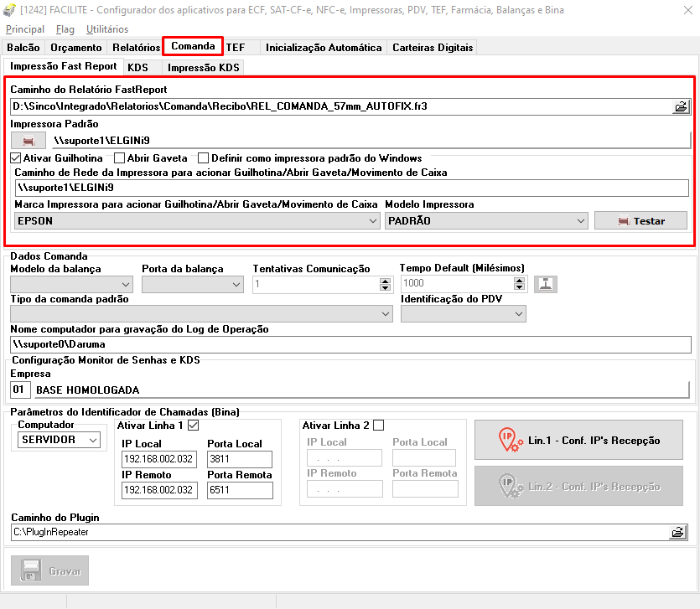Click the FACILITE app icon in title bar
Screen dimensions: 700x609
coord(9,10)
